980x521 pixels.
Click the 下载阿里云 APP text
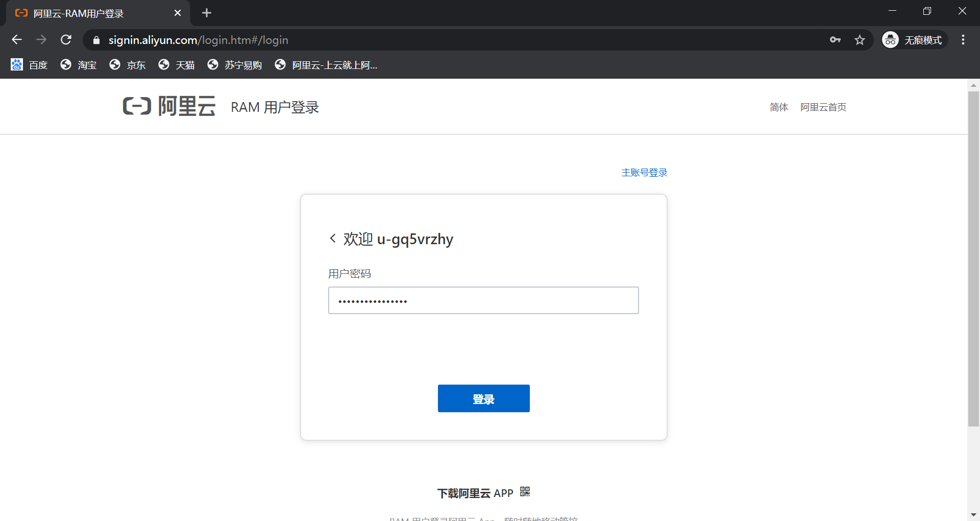[x=475, y=493]
